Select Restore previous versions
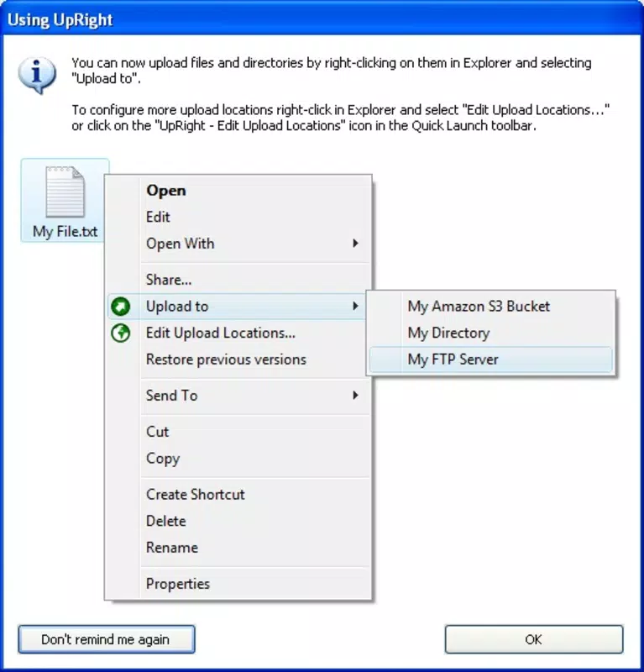 tap(238, 360)
